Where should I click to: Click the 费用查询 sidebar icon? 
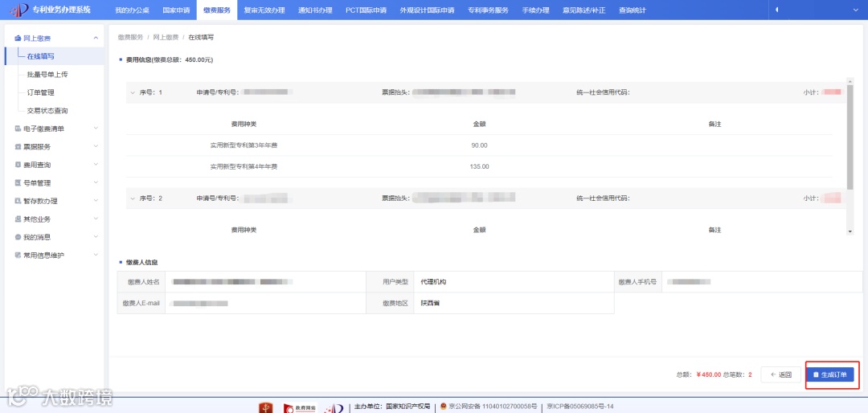click(18, 165)
